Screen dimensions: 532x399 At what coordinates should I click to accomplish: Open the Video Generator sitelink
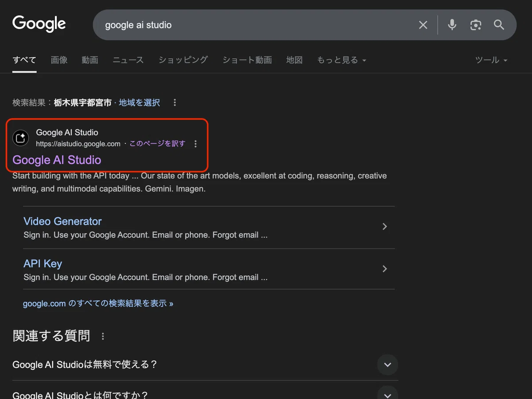[x=63, y=221]
